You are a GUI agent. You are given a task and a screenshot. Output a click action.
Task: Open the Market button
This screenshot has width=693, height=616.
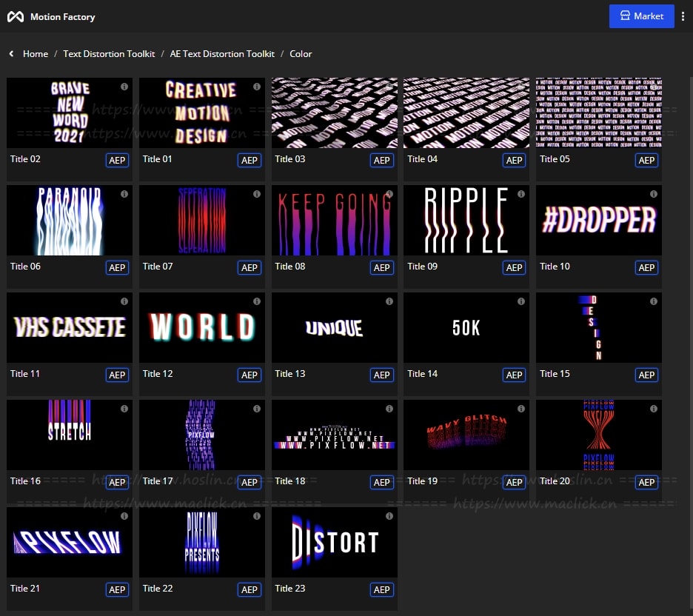[x=641, y=16]
